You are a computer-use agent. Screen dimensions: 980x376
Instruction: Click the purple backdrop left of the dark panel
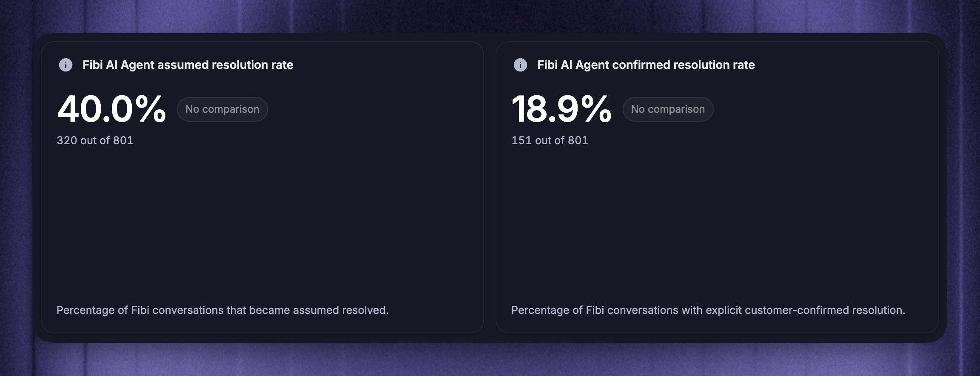click(x=16, y=187)
